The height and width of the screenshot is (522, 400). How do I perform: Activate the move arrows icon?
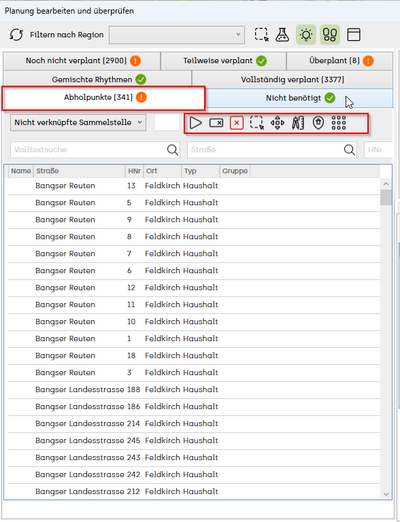(x=277, y=123)
